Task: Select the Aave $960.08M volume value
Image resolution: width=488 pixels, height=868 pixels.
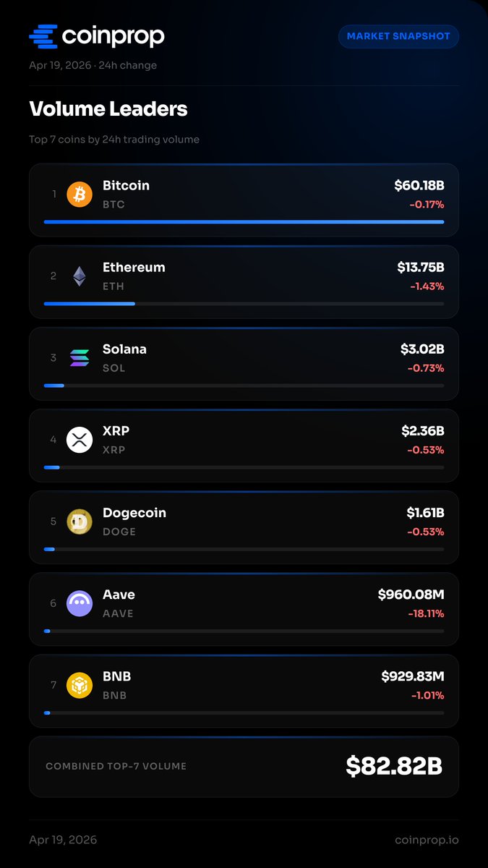Action: click(411, 595)
